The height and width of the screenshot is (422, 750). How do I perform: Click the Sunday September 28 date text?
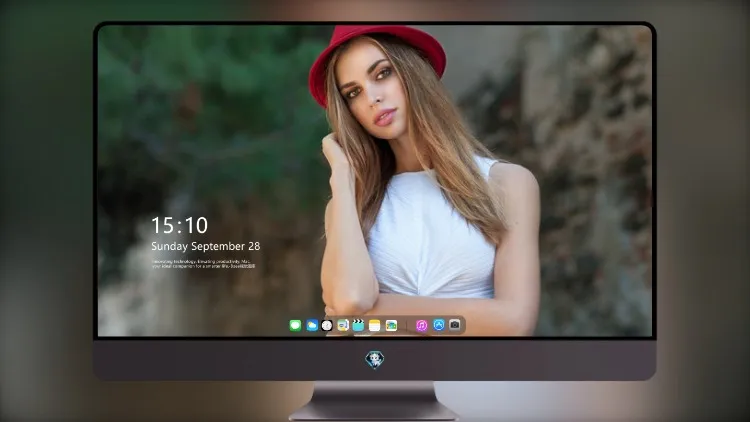tap(206, 246)
